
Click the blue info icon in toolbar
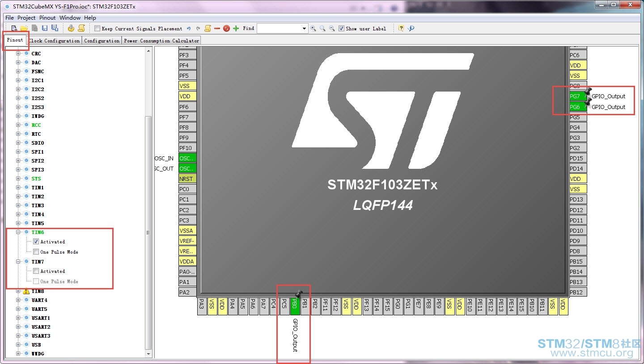[411, 29]
